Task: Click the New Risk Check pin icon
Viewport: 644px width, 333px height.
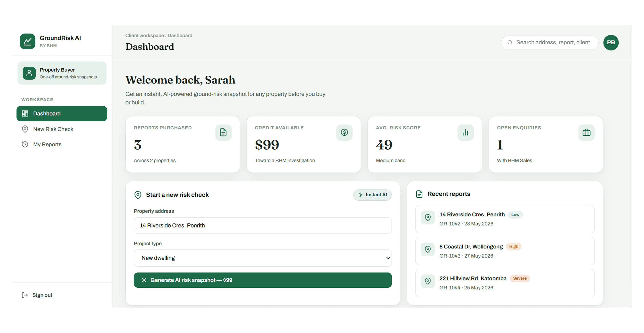Action: (25, 129)
